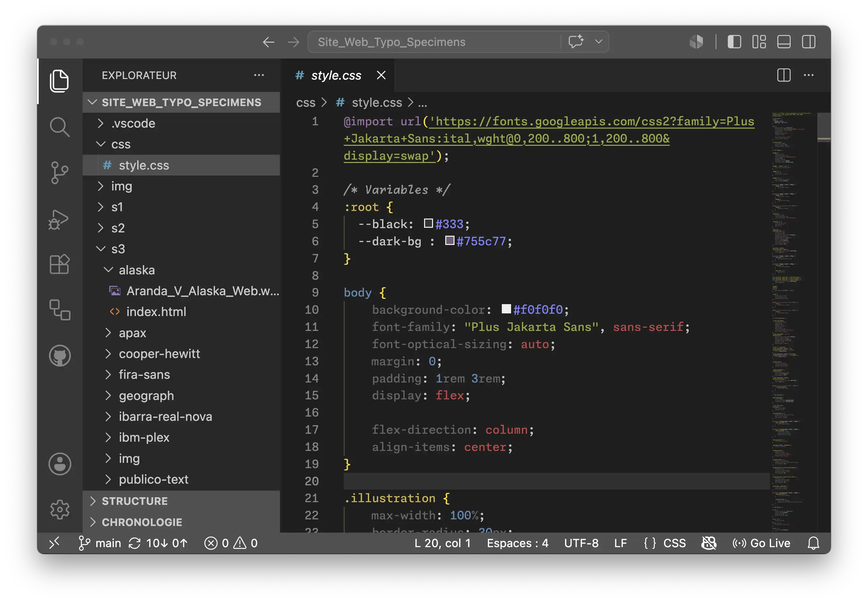Open remote window from status bar icon

click(x=55, y=543)
